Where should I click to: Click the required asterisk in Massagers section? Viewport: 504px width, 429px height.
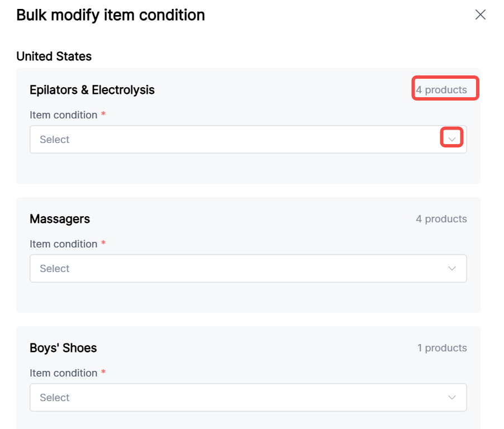click(103, 244)
